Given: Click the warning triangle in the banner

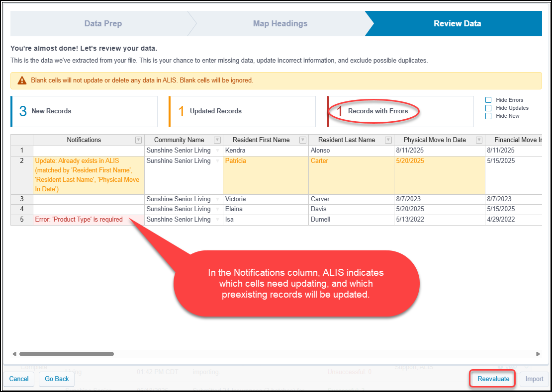Looking at the screenshot, I should coord(22,79).
